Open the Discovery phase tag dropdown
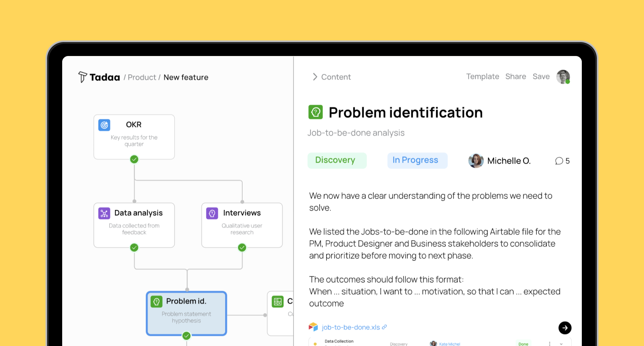The height and width of the screenshot is (346, 644). tap(337, 160)
